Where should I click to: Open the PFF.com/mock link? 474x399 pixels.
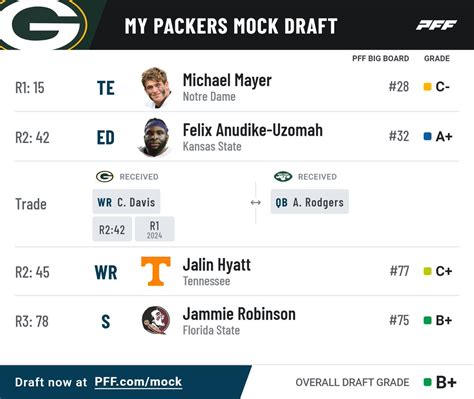[138, 382]
